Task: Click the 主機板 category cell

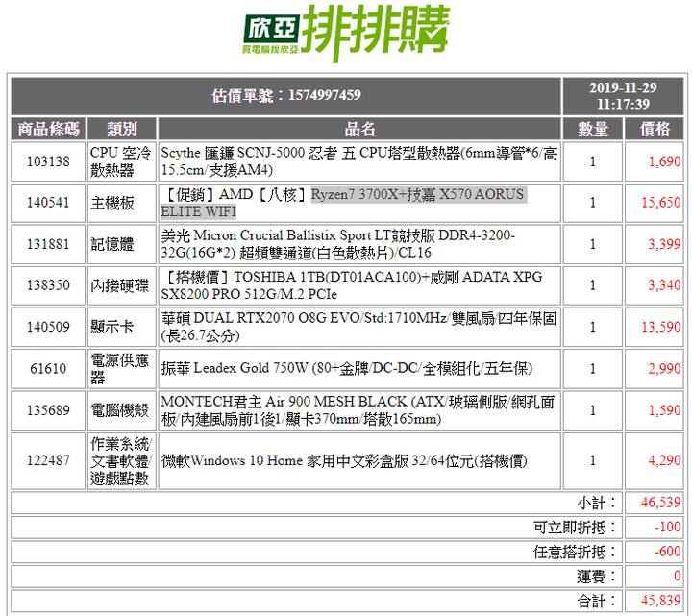Action: tap(122, 203)
